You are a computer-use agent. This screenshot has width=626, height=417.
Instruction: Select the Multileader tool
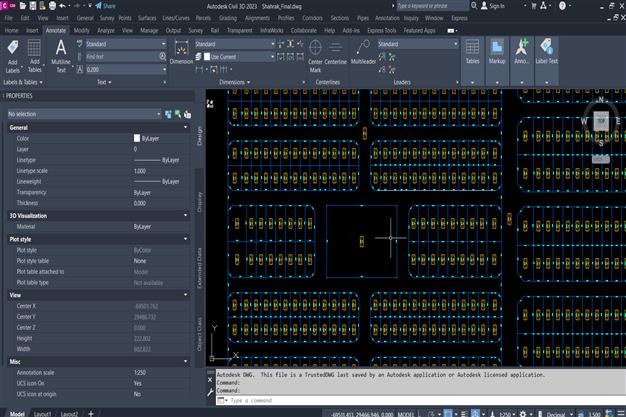point(362,49)
